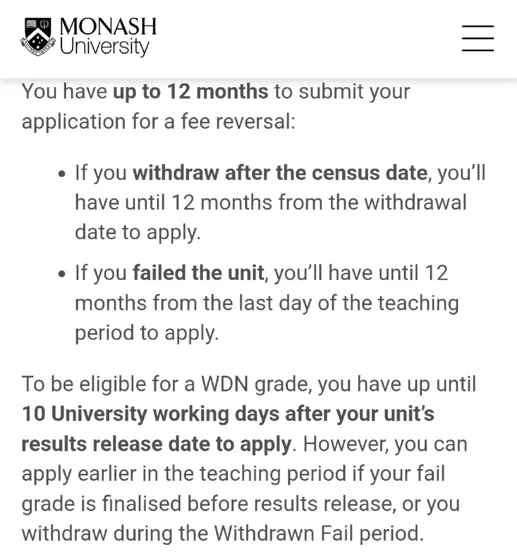This screenshot has width=517, height=560.
Task: Click the bold text 'up to 12 months'
Action: coord(190,91)
